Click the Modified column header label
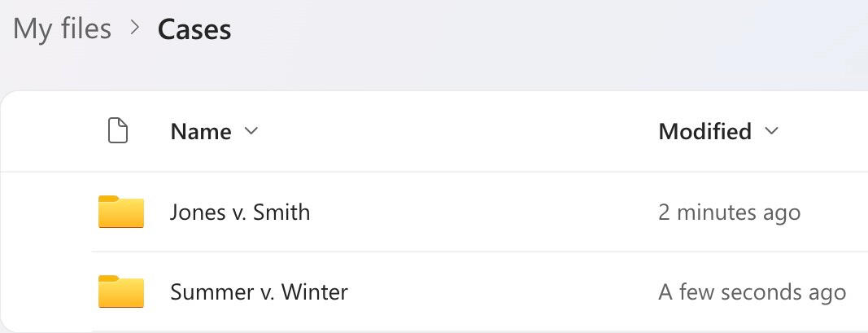 704,131
